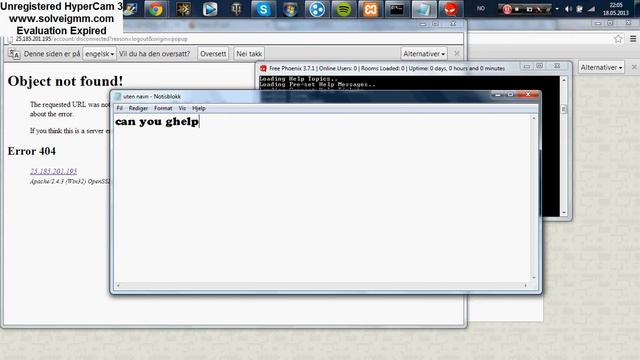Switch to the command prompt taskbar icon
Image resolution: width=640 pixels, height=360 pixels.
397,9
